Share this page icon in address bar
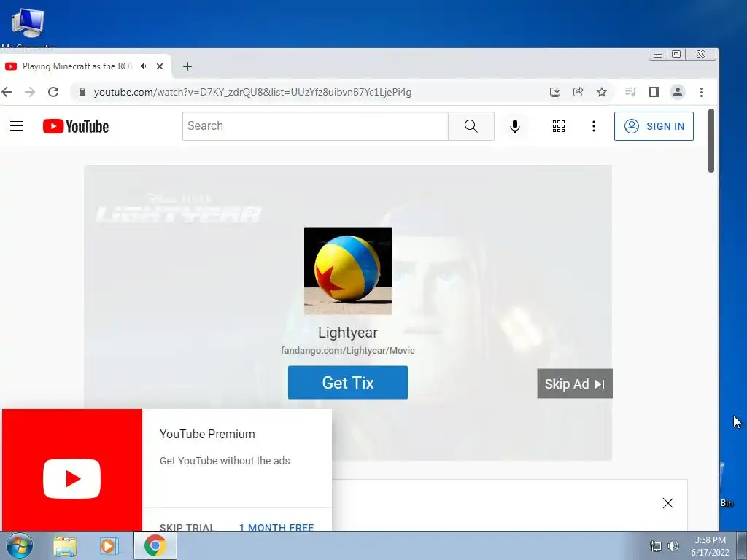 pos(578,92)
